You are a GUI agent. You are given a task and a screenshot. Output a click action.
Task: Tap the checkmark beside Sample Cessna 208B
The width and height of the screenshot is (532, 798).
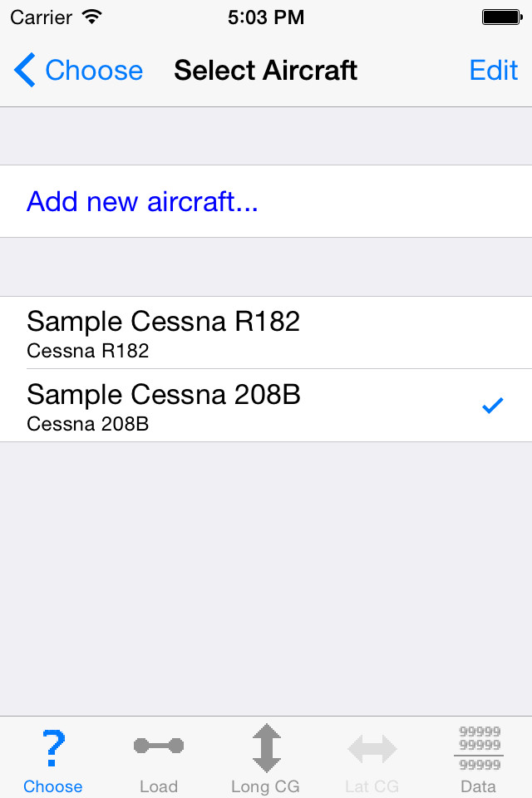492,406
